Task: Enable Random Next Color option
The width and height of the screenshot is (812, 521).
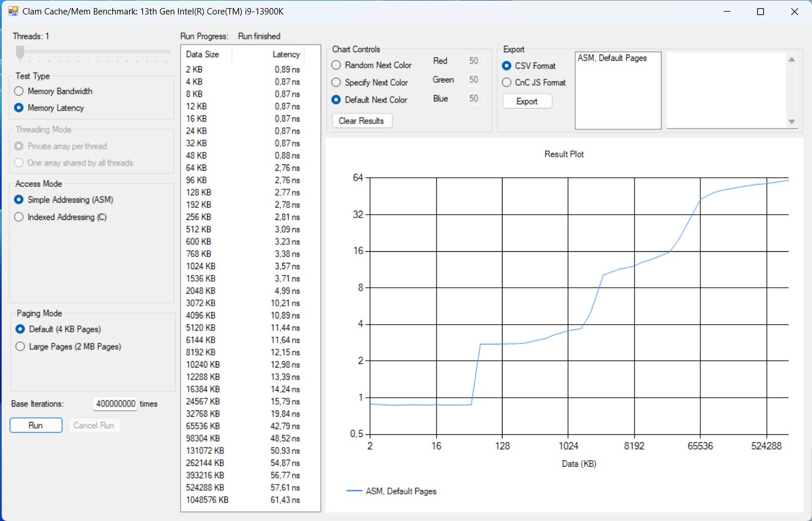Action: pyautogui.click(x=371, y=65)
